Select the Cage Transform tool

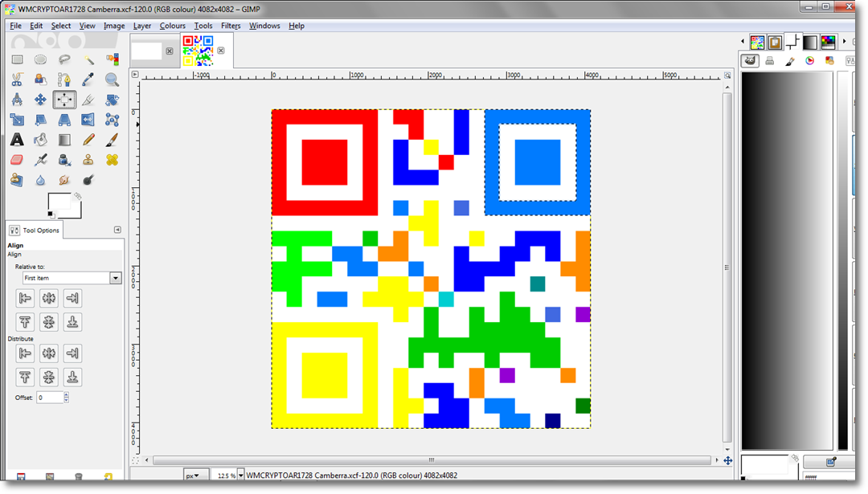[112, 120]
